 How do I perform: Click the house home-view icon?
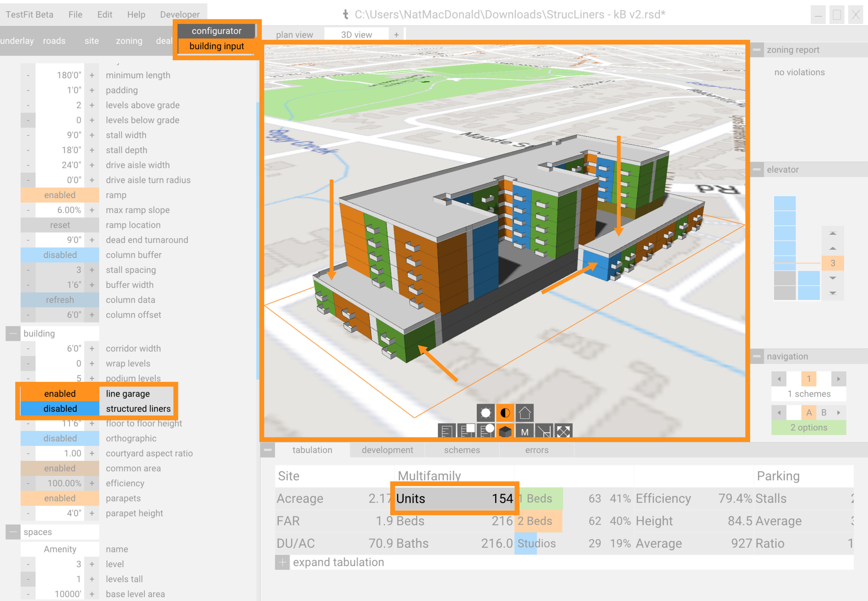pyautogui.click(x=524, y=413)
